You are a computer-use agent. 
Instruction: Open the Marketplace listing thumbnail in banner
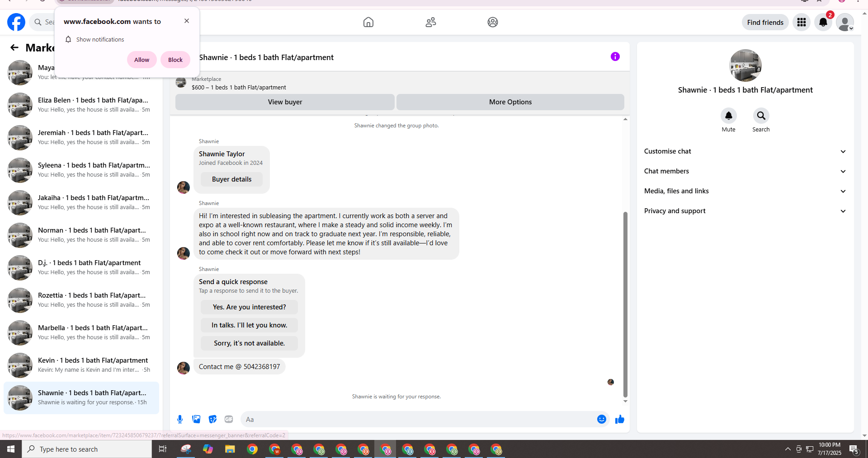pyautogui.click(x=181, y=83)
